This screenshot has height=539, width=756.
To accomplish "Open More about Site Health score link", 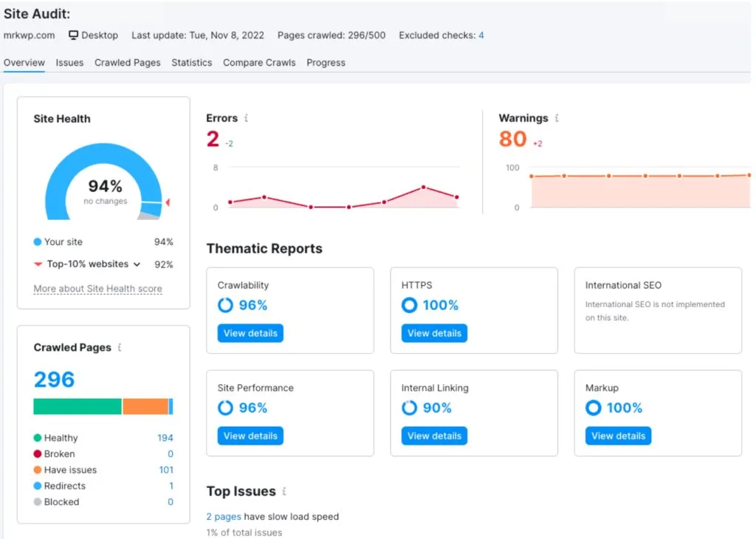I will pos(98,289).
